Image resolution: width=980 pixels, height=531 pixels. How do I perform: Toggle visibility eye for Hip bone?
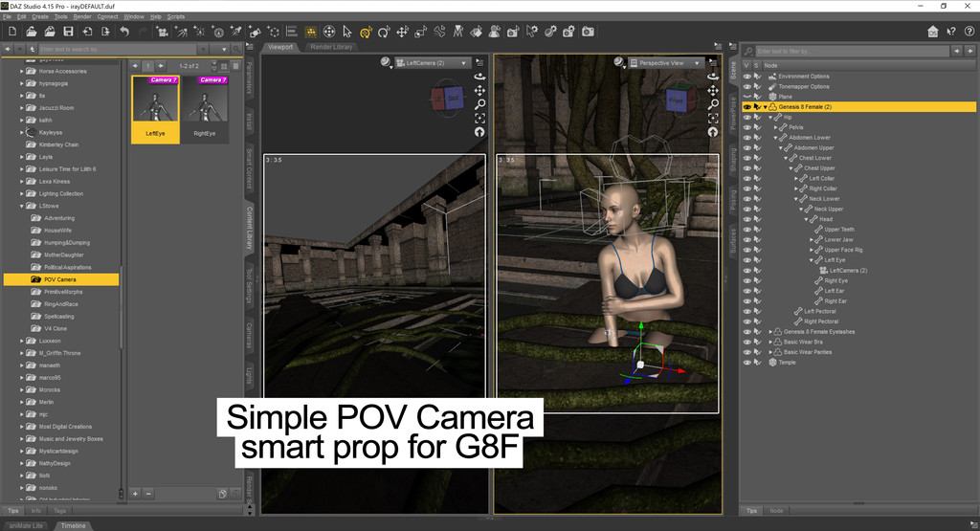coord(746,117)
